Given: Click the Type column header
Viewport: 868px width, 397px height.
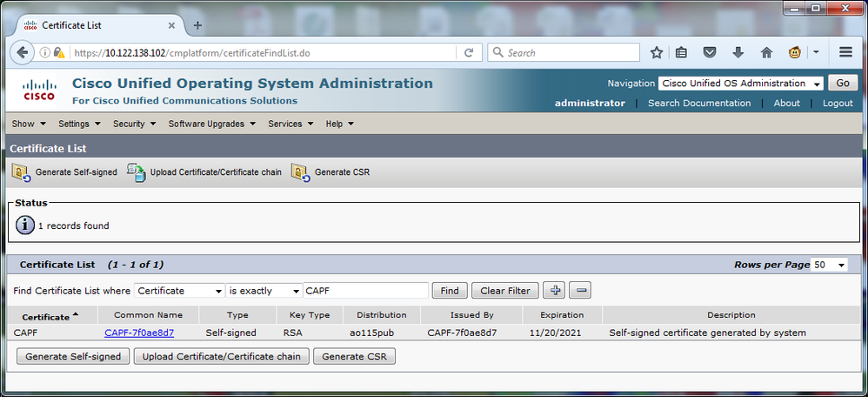Looking at the screenshot, I should (237, 315).
